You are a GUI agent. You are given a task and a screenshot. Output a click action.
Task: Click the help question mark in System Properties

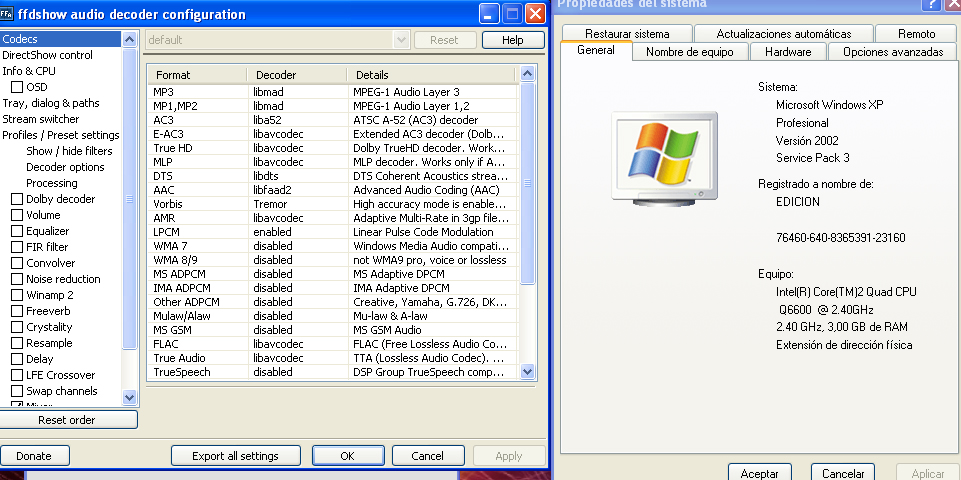point(932,4)
